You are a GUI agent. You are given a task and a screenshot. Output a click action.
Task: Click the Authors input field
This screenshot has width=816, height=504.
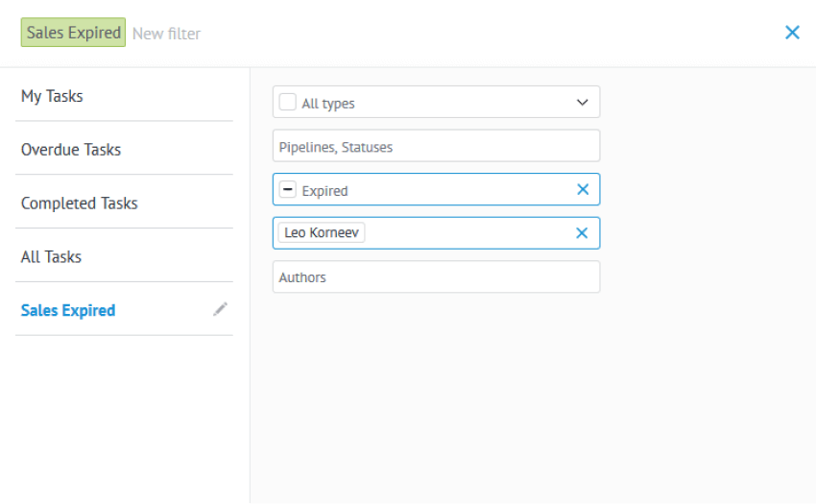(x=436, y=277)
